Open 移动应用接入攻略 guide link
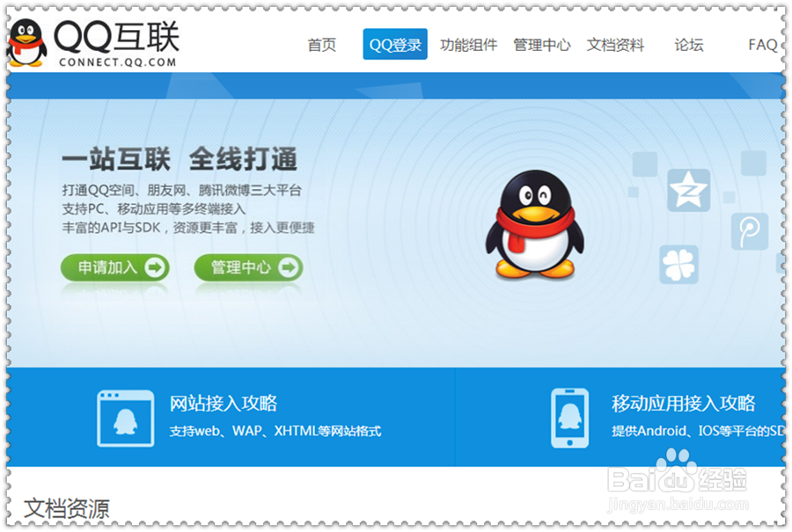Image resolution: width=792 pixels, height=532 pixels. [x=684, y=403]
